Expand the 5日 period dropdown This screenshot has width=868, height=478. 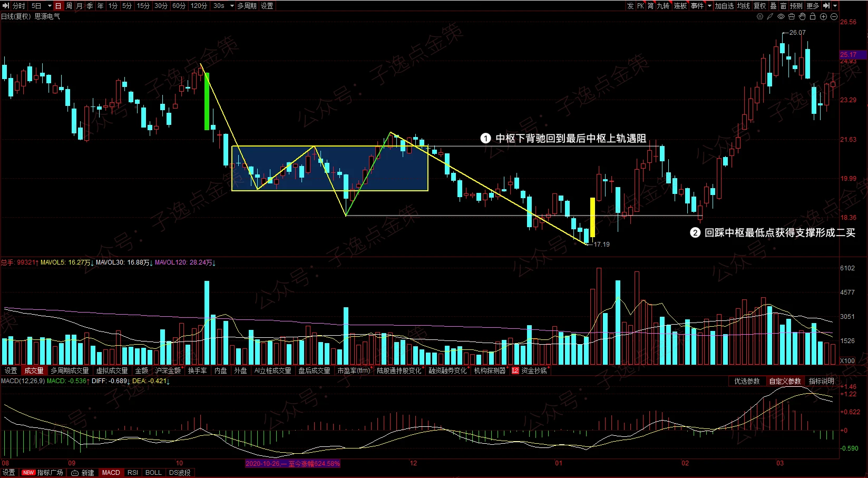click(50, 6)
